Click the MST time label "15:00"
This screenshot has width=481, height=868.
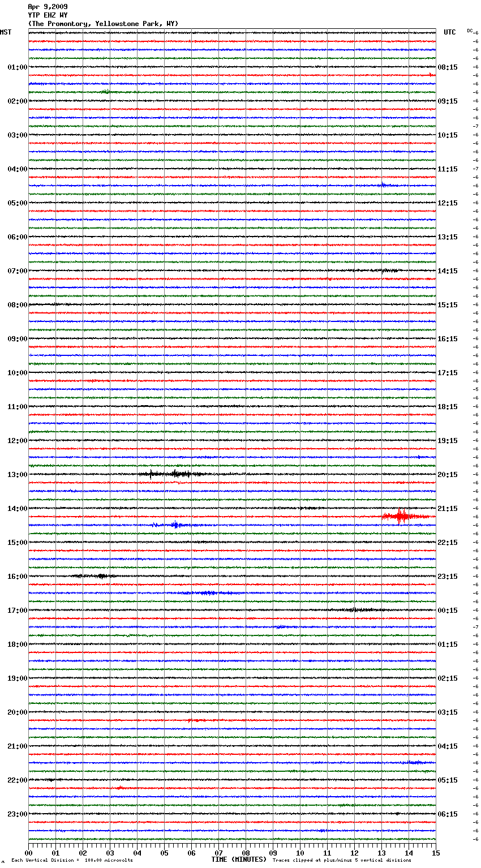pos(18,543)
